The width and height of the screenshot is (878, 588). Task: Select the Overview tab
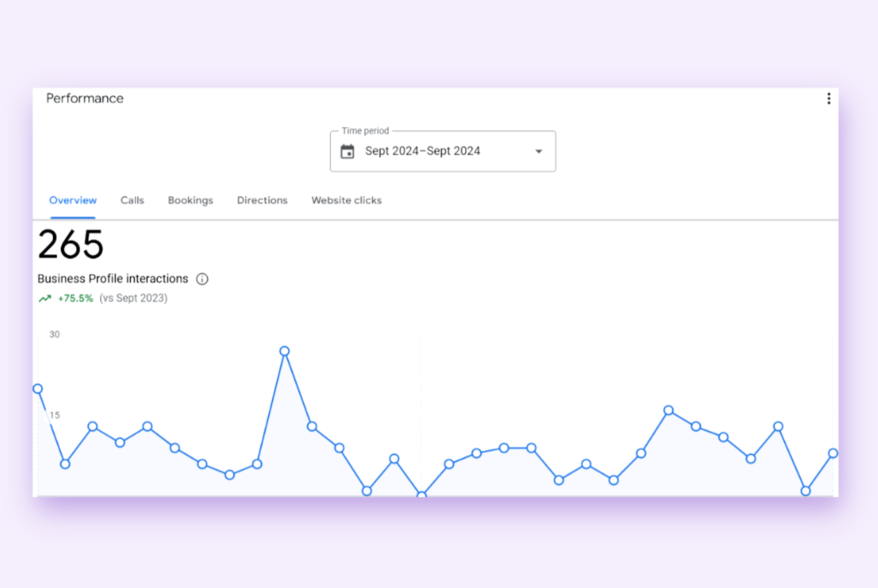72,200
